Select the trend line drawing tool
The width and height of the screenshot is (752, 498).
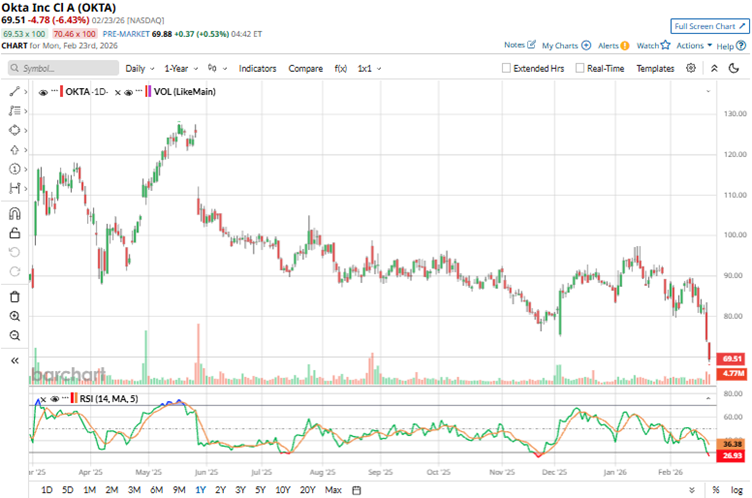[x=15, y=92]
